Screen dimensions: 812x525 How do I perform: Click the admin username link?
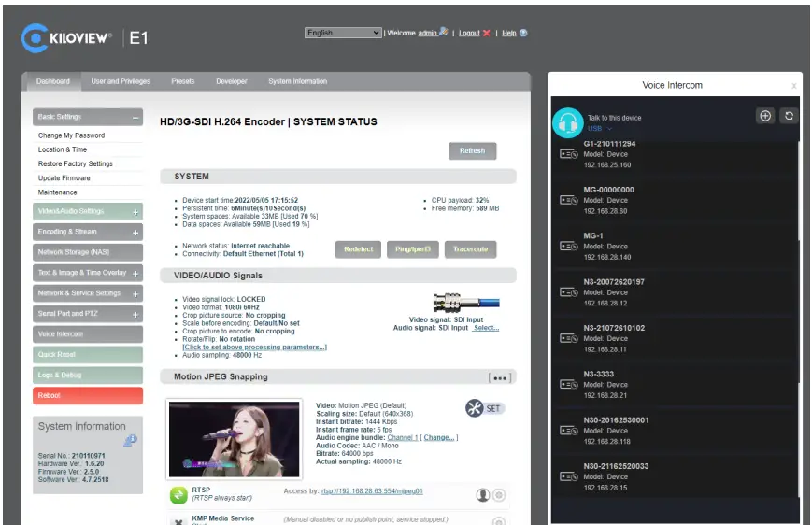[x=427, y=33]
